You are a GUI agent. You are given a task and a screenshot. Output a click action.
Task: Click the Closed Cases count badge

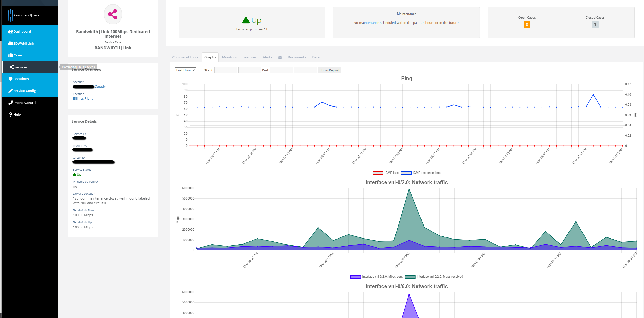(595, 25)
